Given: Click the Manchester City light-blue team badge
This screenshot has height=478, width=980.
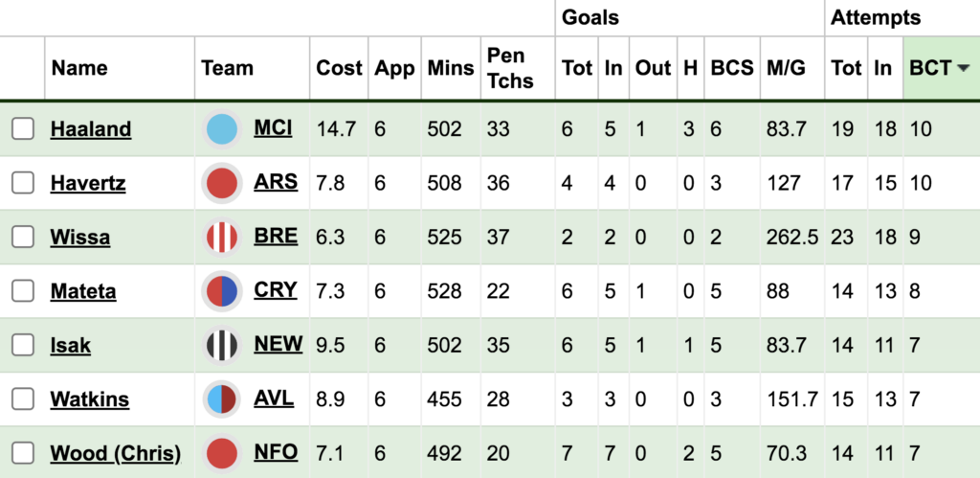Looking at the screenshot, I should point(222,129).
